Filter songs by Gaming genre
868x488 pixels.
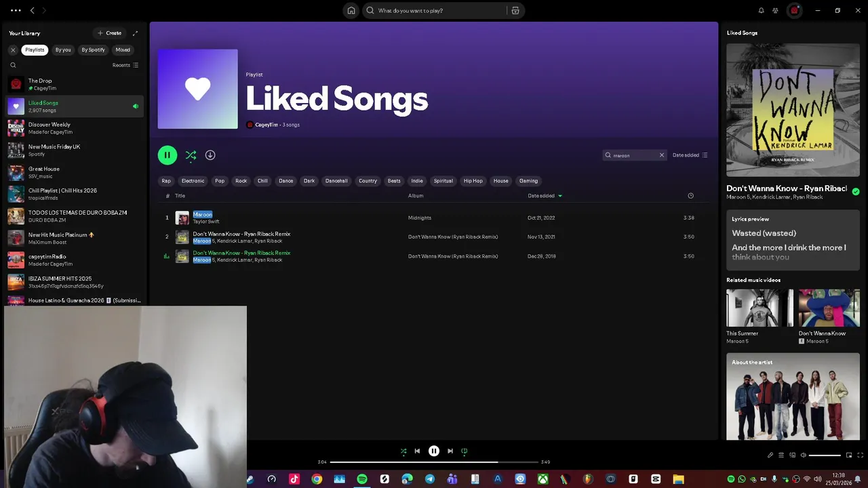click(x=528, y=181)
